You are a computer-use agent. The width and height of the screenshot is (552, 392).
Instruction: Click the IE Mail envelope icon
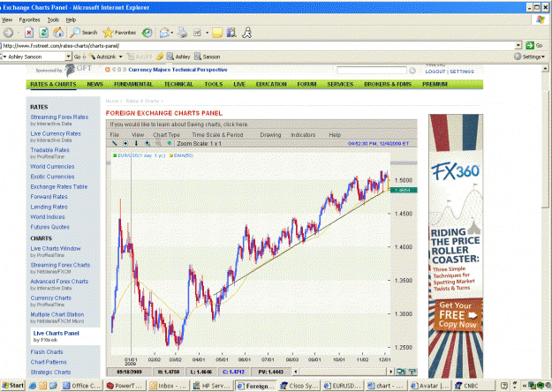[x=164, y=33]
